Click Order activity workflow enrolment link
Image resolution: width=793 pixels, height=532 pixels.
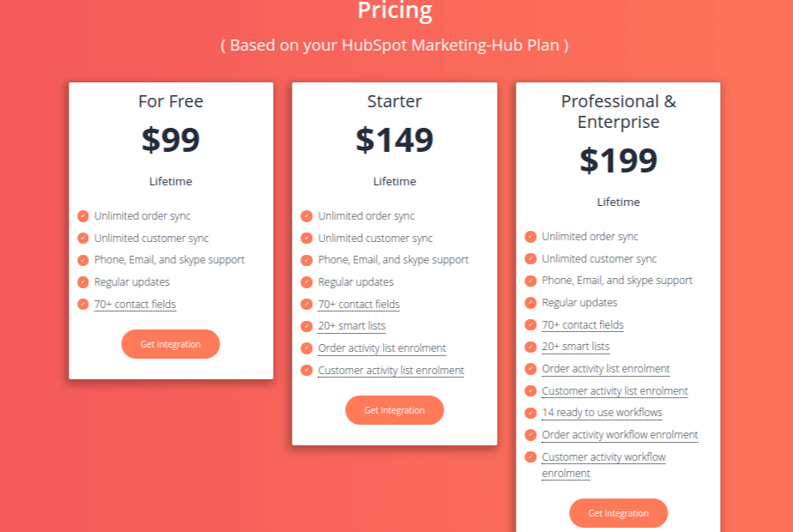pyautogui.click(x=620, y=435)
